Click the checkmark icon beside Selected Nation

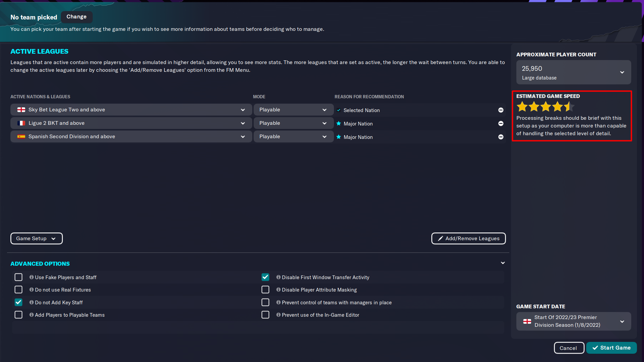[x=339, y=110]
